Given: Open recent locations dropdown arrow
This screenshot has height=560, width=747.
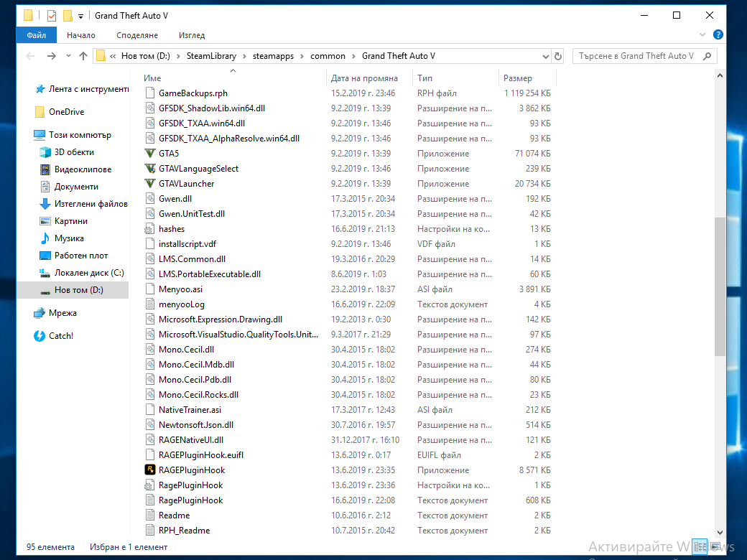Looking at the screenshot, I should 69,56.
